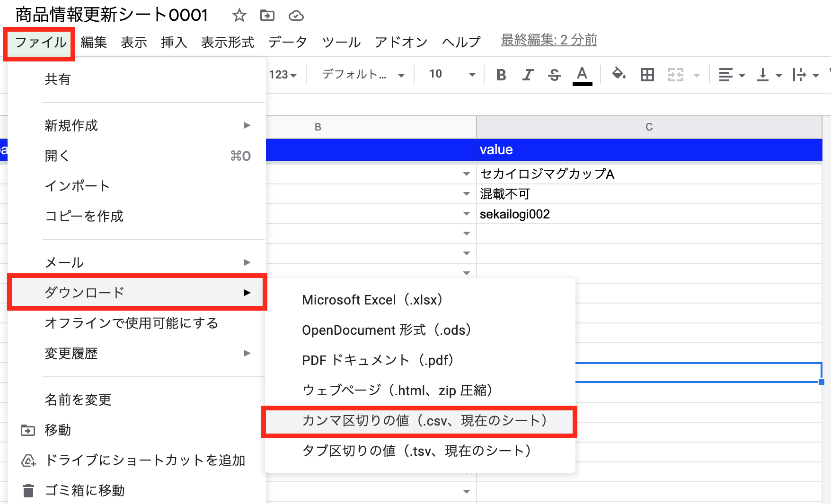Image resolution: width=831 pixels, height=504 pixels.
Task: Toggle bold formatting
Action: tap(501, 75)
